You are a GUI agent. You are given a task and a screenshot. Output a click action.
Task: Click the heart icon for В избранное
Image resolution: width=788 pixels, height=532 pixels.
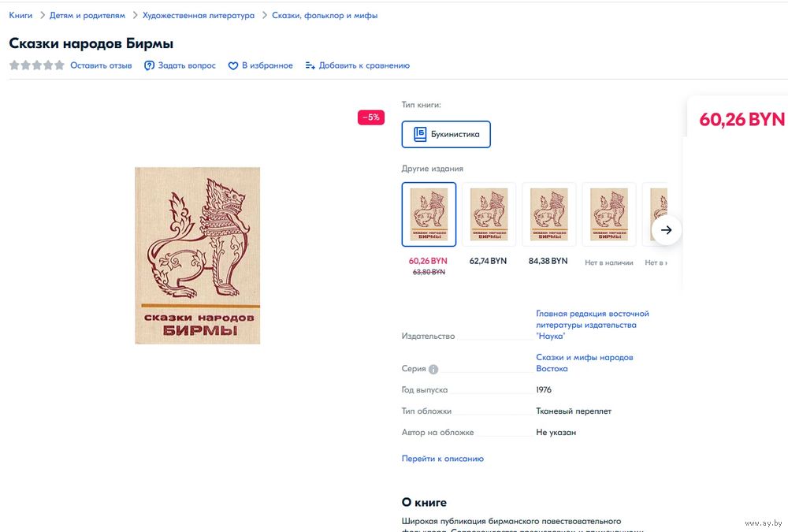(232, 66)
